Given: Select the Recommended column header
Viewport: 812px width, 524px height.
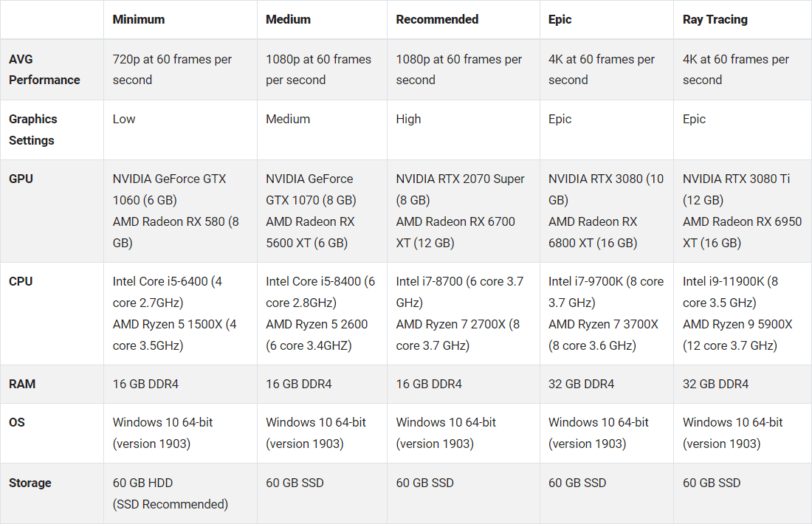Looking at the screenshot, I should pos(437,20).
